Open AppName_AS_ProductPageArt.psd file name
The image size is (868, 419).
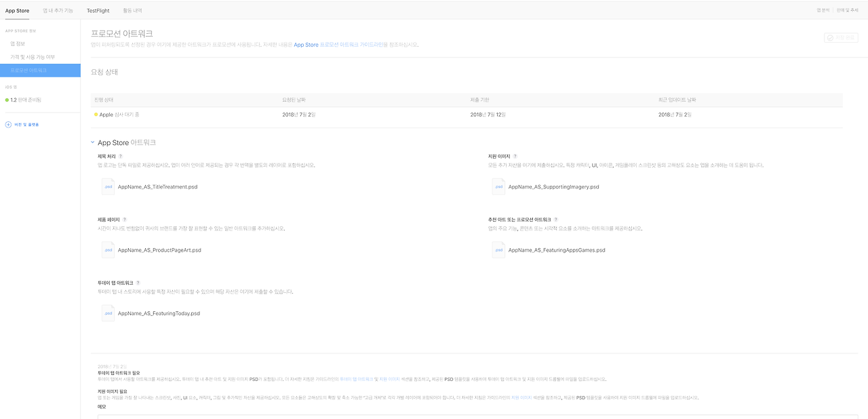tap(159, 250)
